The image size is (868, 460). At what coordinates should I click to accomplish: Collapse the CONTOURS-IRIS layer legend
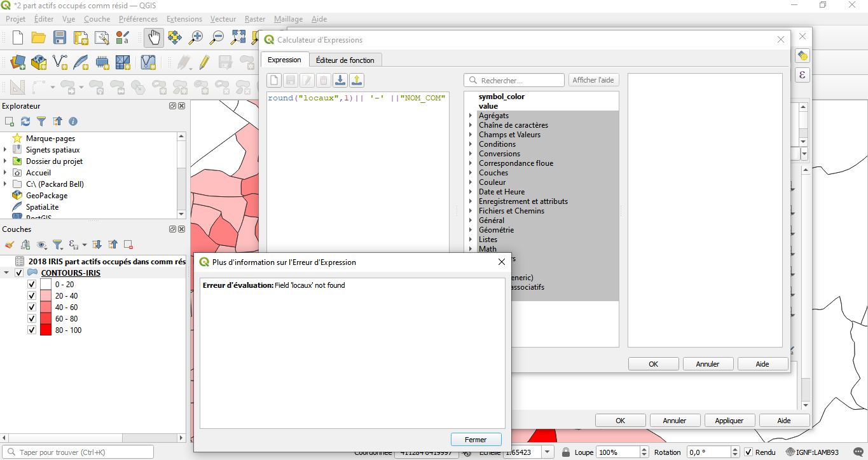[x=6, y=273]
